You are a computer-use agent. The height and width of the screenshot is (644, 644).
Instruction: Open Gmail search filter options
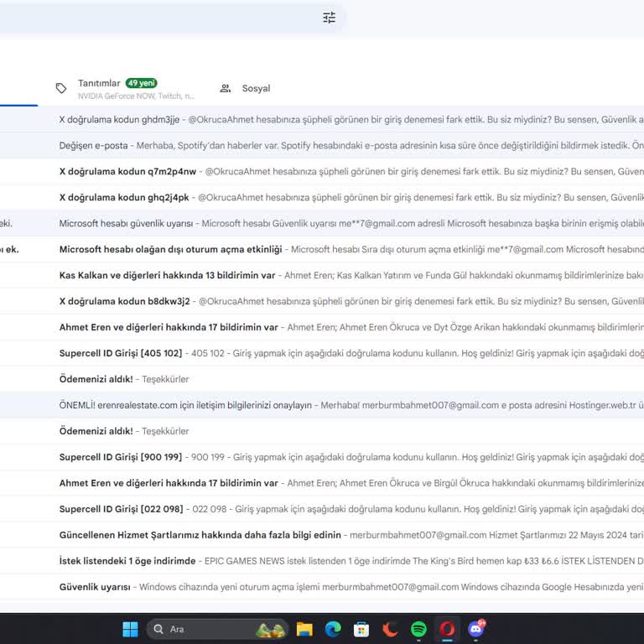[329, 18]
